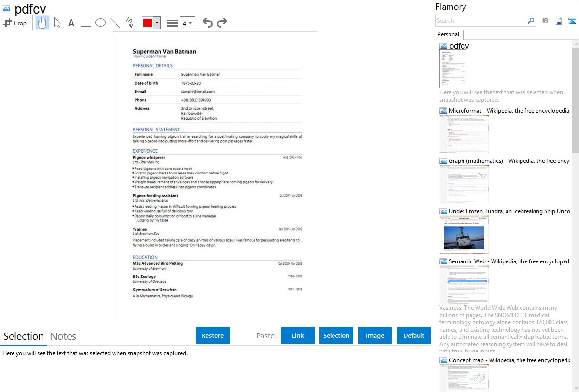Open the Microformat Wikipedia snapshot thumbnail
This screenshot has height=392, width=579.
point(464,134)
